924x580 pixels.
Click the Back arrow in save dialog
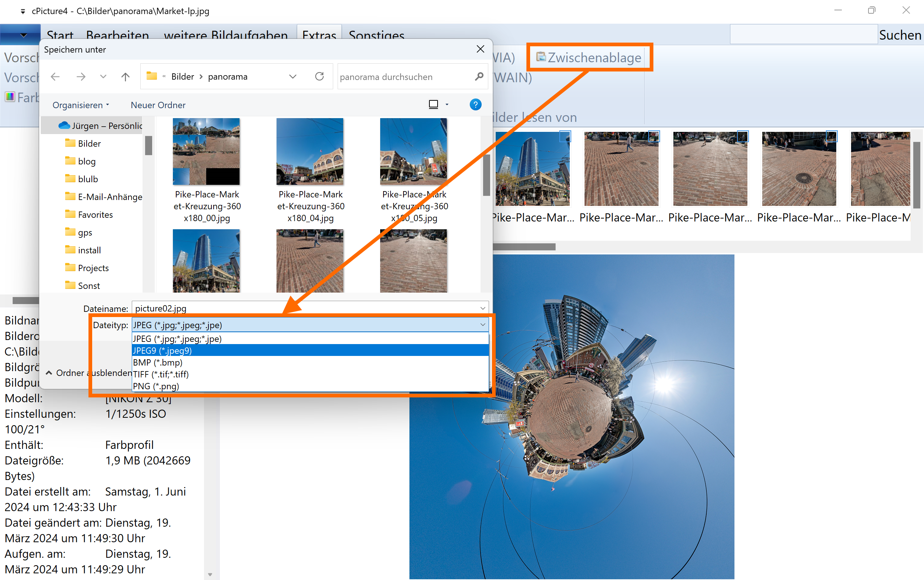55,77
